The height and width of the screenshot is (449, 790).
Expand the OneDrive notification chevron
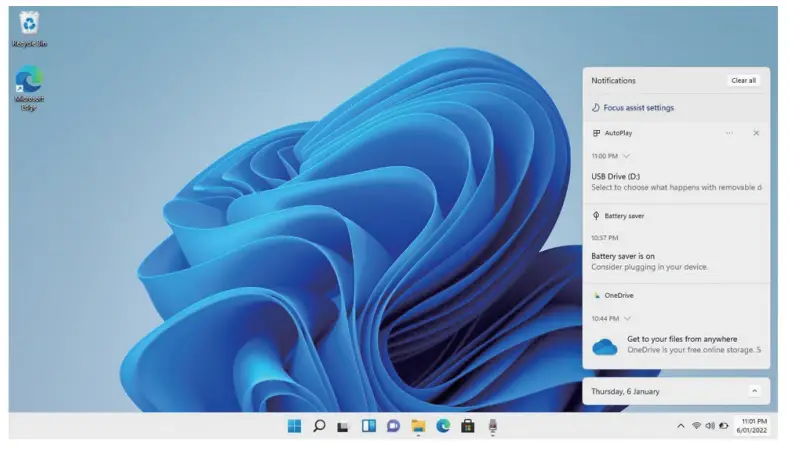tap(627, 318)
